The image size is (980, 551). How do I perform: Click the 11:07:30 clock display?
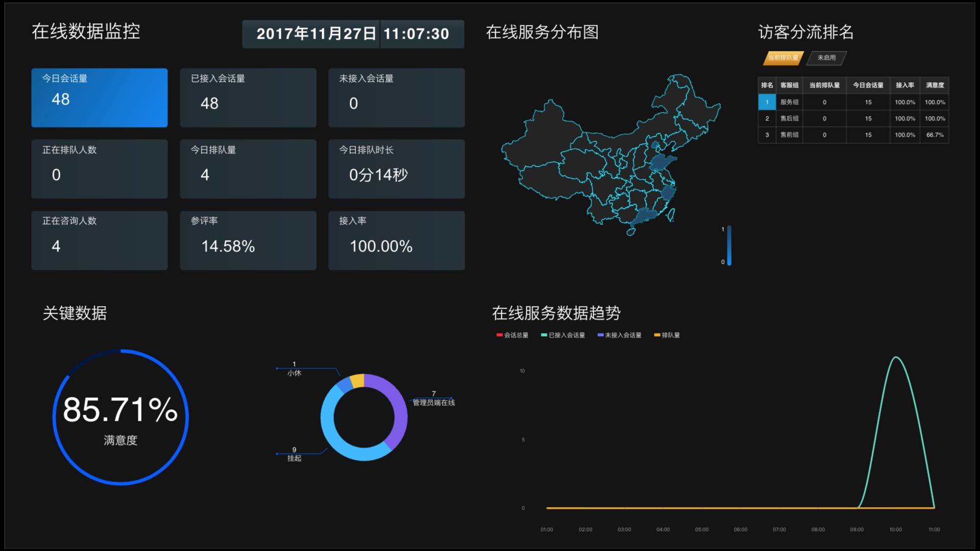[416, 34]
